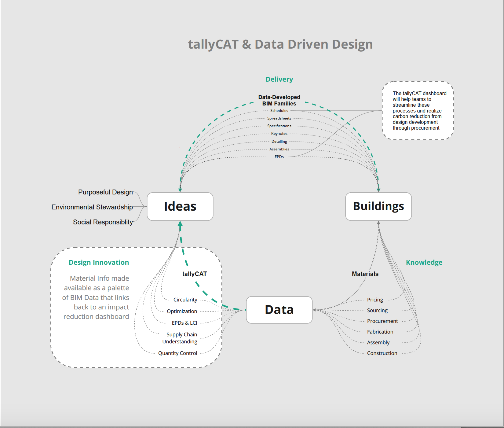This screenshot has width=504, height=428.
Task: Click the Data box
Action: pyautogui.click(x=279, y=310)
